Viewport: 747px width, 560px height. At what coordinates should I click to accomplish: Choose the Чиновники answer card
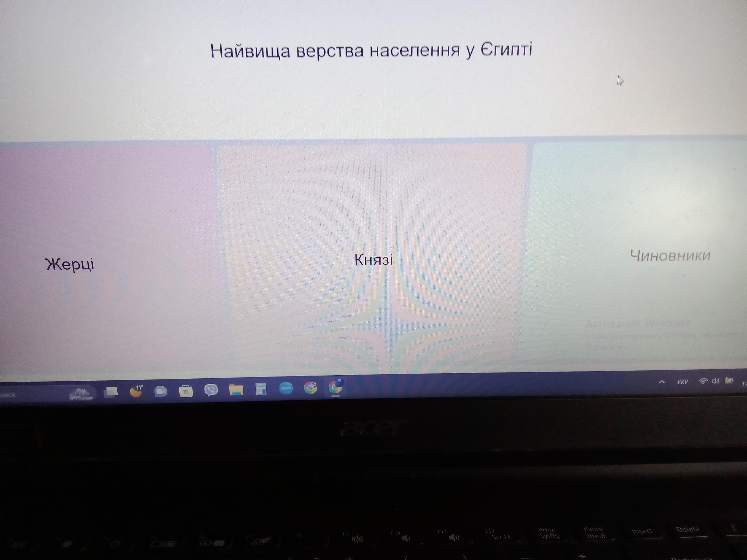click(x=670, y=256)
